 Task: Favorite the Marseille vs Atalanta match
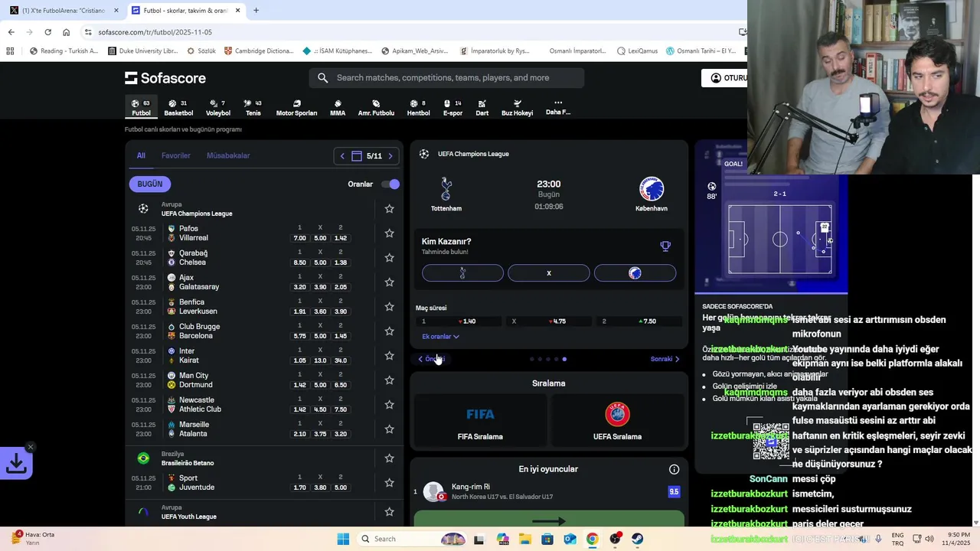pos(389,429)
